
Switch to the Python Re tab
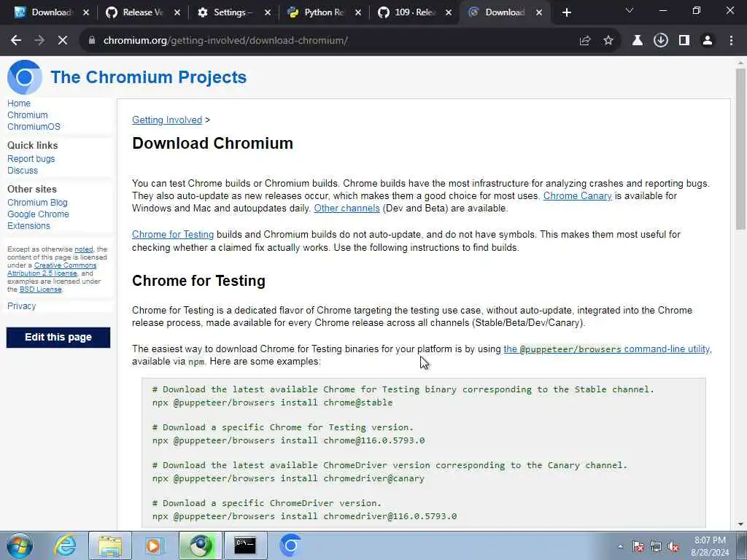317,12
